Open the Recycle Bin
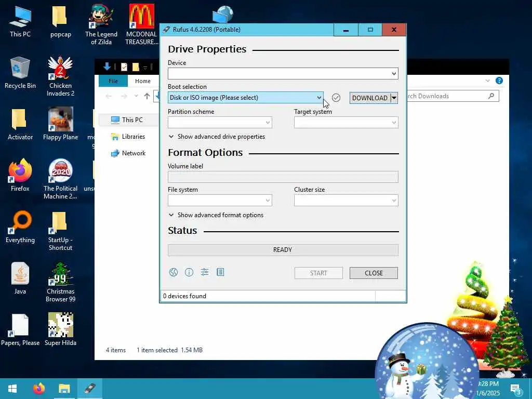 pos(20,73)
